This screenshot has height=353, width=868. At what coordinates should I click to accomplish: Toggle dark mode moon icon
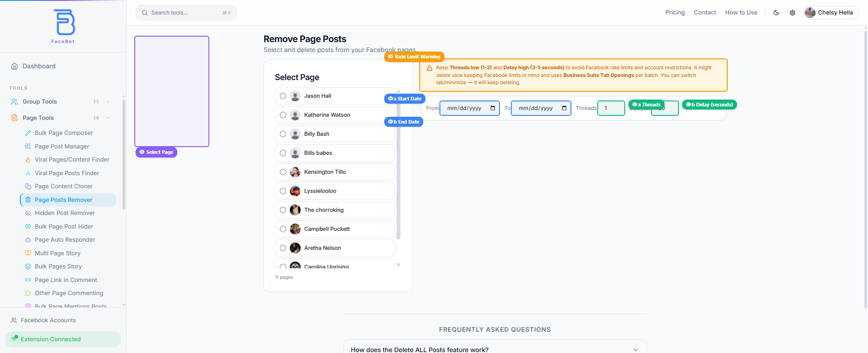(x=776, y=13)
